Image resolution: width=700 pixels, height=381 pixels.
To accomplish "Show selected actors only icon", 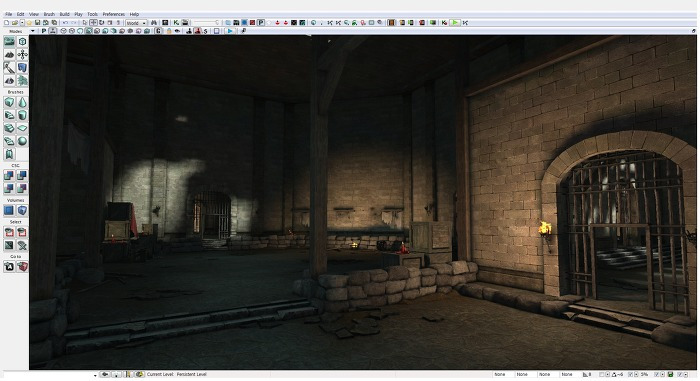I will (x=9, y=232).
